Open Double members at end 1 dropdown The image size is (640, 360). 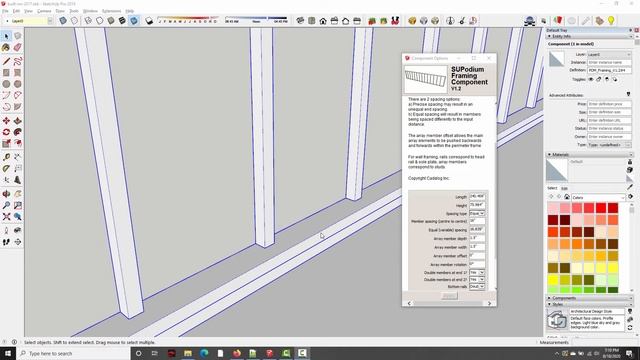(477, 272)
